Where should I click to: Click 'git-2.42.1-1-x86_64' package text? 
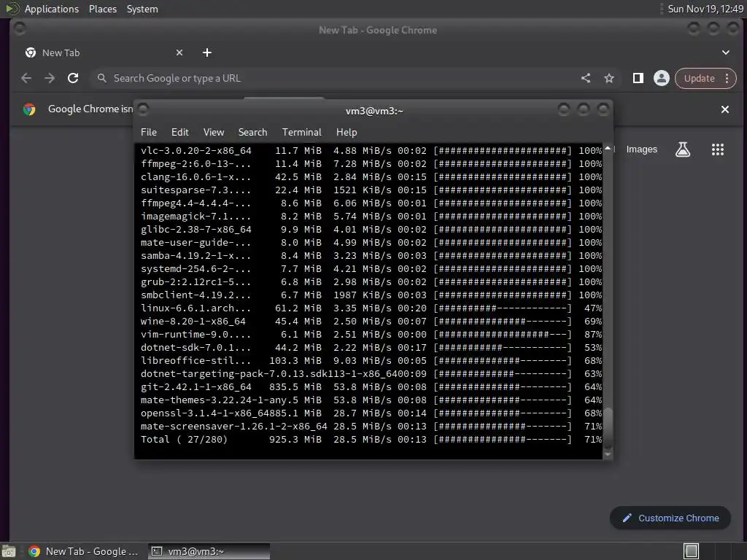click(196, 387)
